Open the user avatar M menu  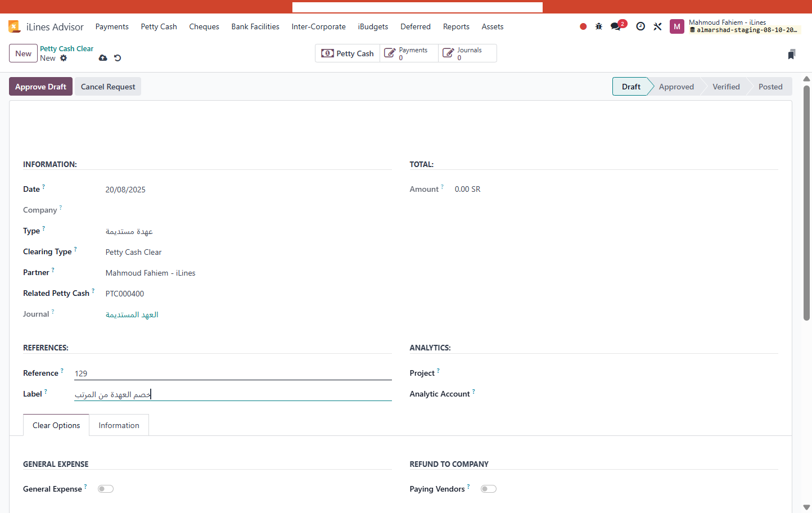[677, 26]
